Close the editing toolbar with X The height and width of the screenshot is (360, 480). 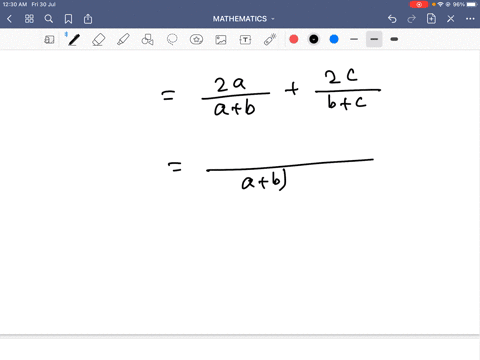(x=451, y=19)
